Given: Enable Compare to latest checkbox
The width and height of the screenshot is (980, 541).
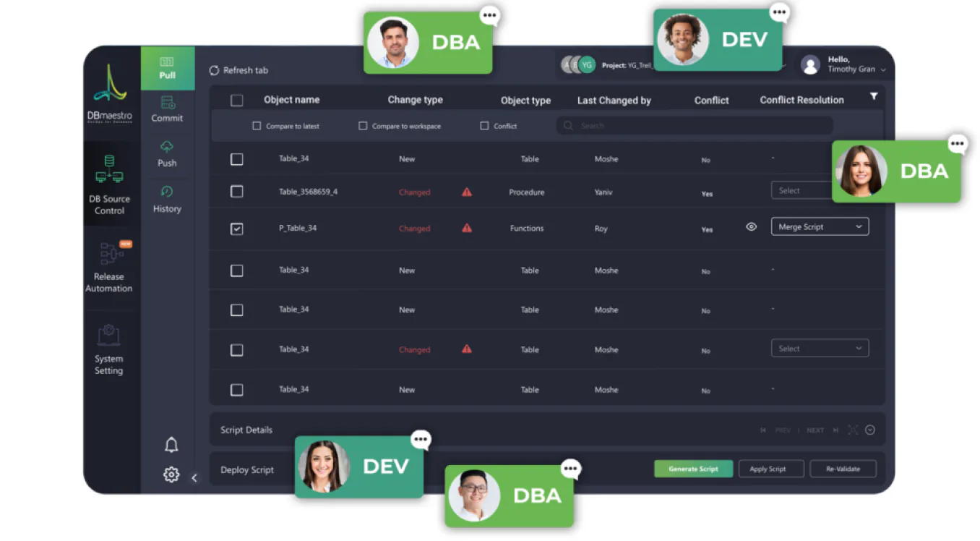Looking at the screenshot, I should 257,126.
